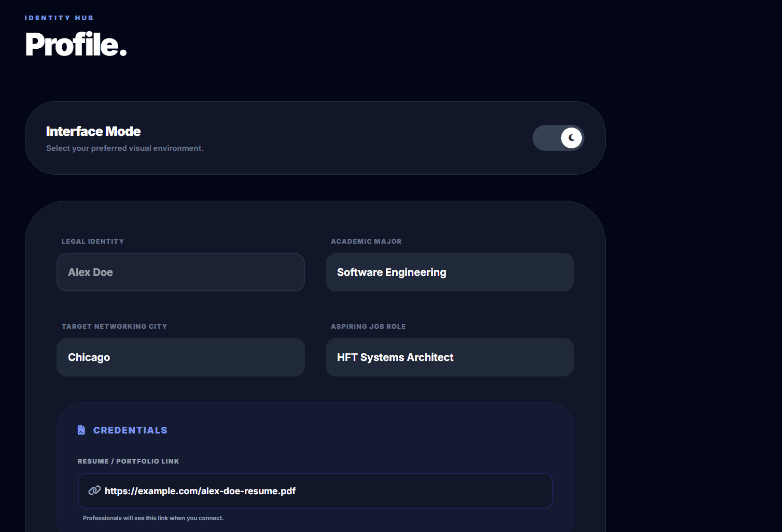Screen dimensions: 782x532
Task: Select the Legal Identity field showing Alex Doe
Action: pos(180,272)
